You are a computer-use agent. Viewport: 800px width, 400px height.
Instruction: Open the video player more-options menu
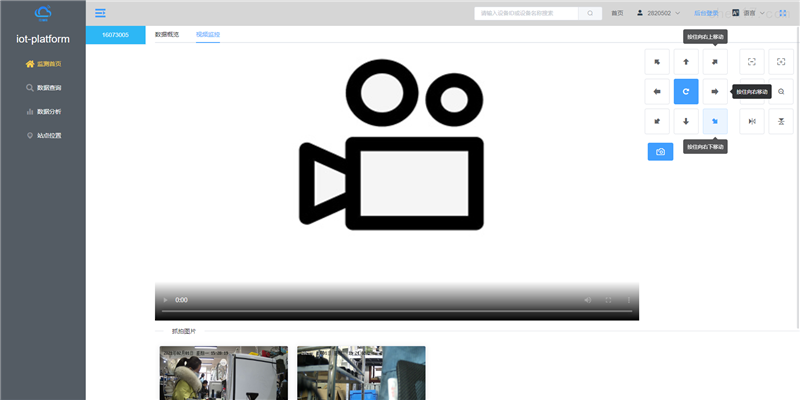pyautogui.click(x=628, y=300)
